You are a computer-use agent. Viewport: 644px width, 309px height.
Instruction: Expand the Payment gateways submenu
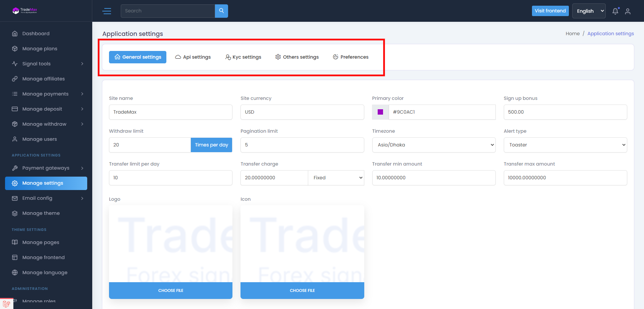coord(82,168)
